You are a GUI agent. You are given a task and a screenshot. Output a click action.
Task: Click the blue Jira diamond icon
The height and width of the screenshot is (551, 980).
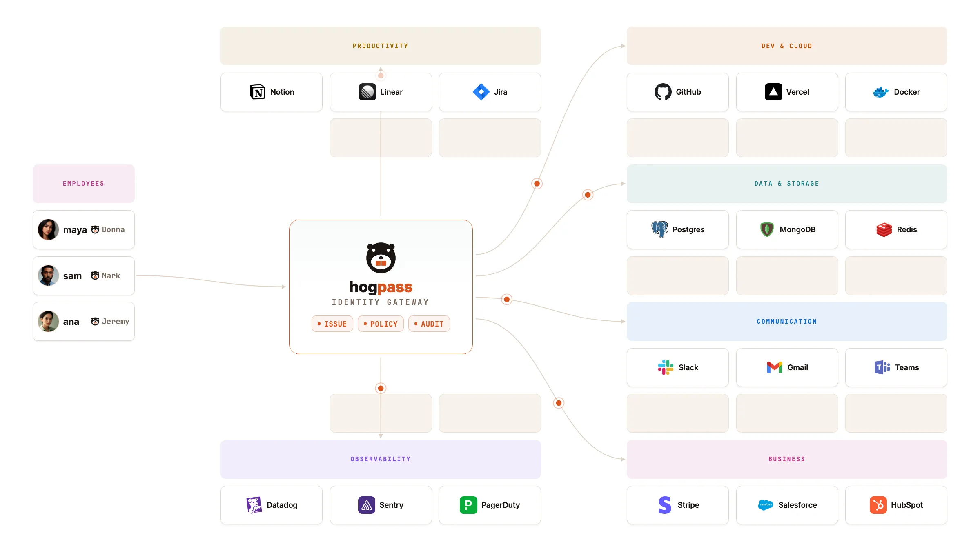pyautogui.click(x=481, y=92)
